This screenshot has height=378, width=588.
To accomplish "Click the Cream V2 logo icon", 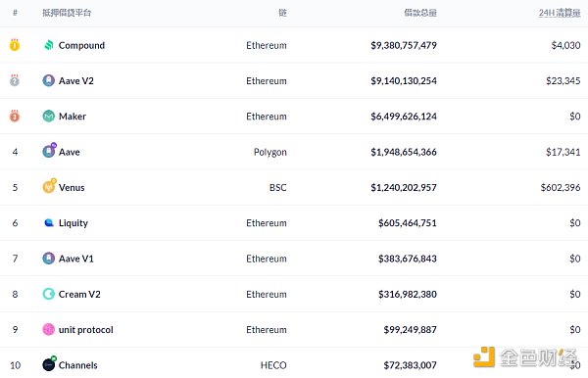I will click(x=49, y=294).
